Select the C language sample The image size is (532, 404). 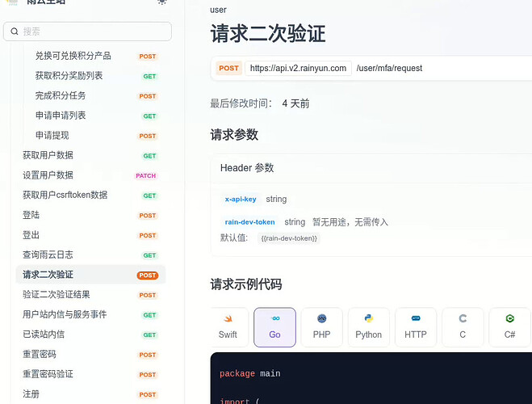[x=463, y=327]
